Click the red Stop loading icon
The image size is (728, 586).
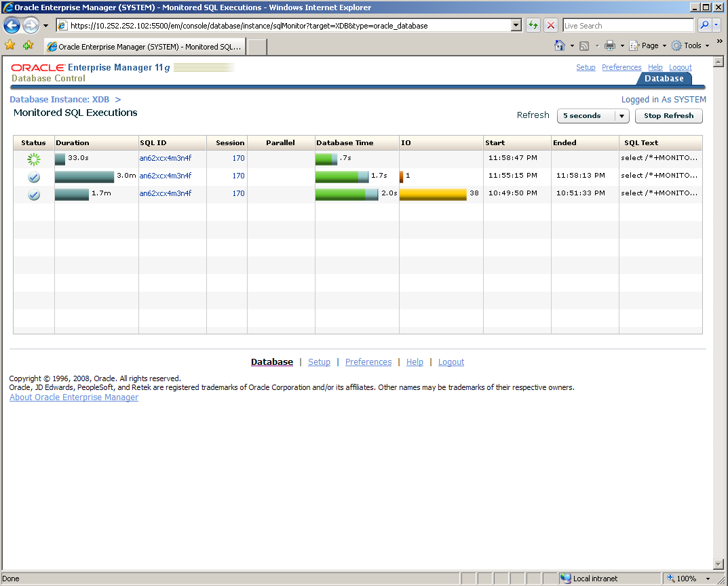tap(551, 26)
